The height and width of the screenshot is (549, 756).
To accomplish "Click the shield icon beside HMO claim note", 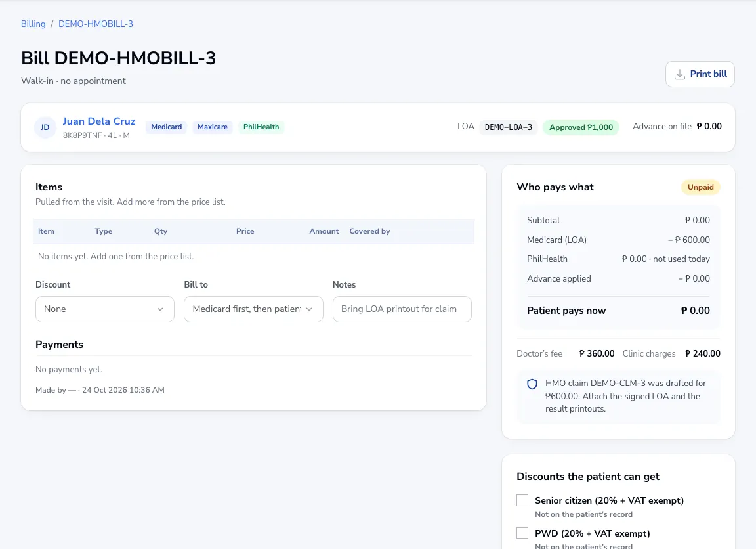I will point(532,384).
